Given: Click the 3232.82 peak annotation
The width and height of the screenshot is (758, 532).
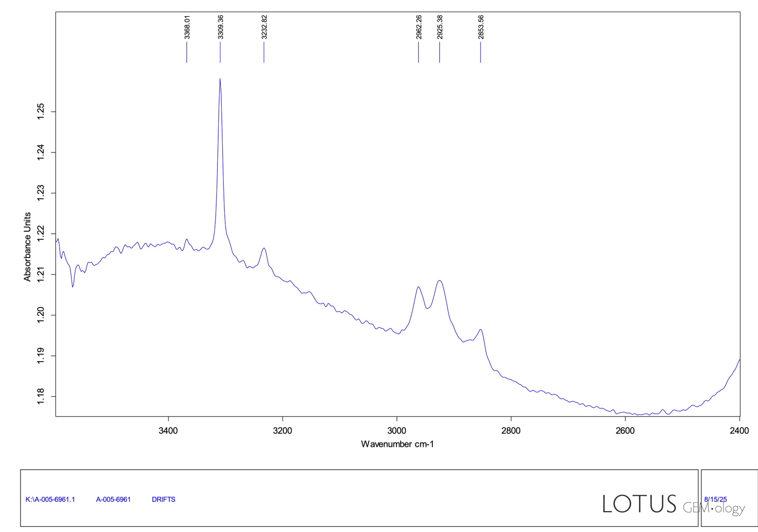Looking at the screenshot, I should (x=264, y=27).
